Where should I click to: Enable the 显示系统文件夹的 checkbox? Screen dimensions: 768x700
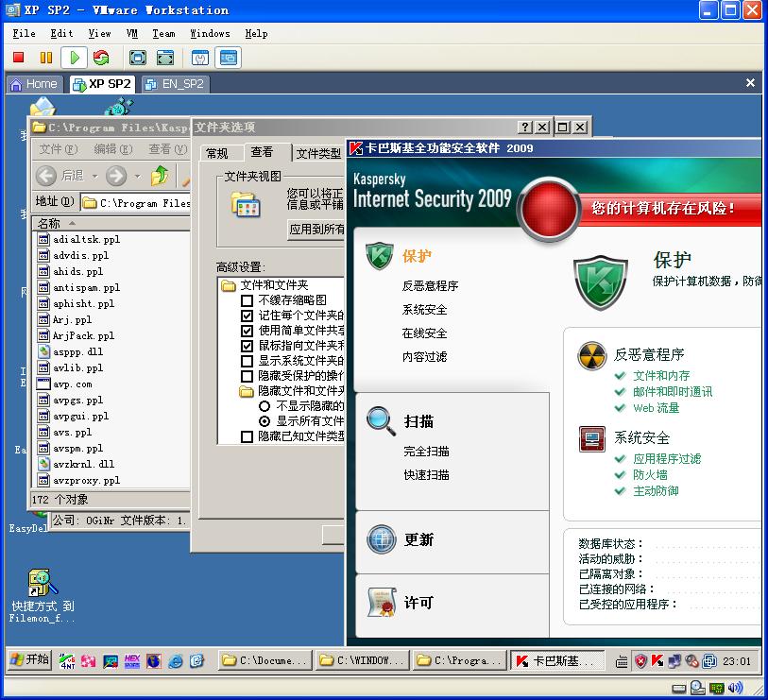[247, 361]
